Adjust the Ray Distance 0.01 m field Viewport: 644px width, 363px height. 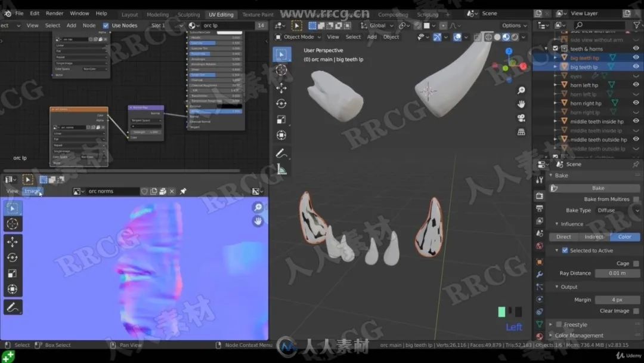pos(617,273)
